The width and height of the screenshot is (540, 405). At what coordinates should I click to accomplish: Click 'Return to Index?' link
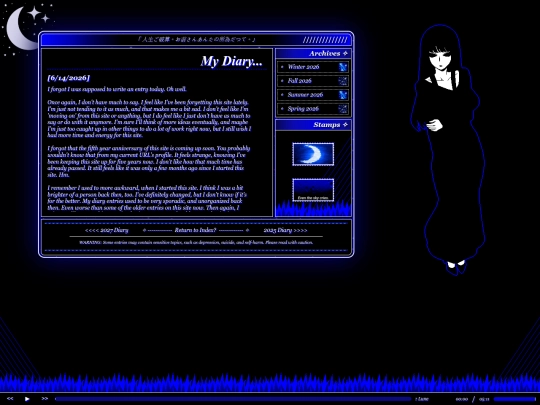pyautogui.click(x=195, y=230)
